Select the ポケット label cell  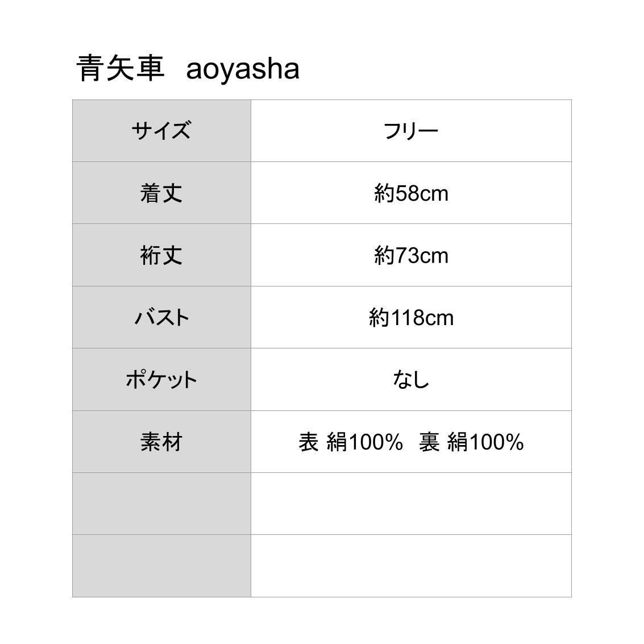(161, 379)
